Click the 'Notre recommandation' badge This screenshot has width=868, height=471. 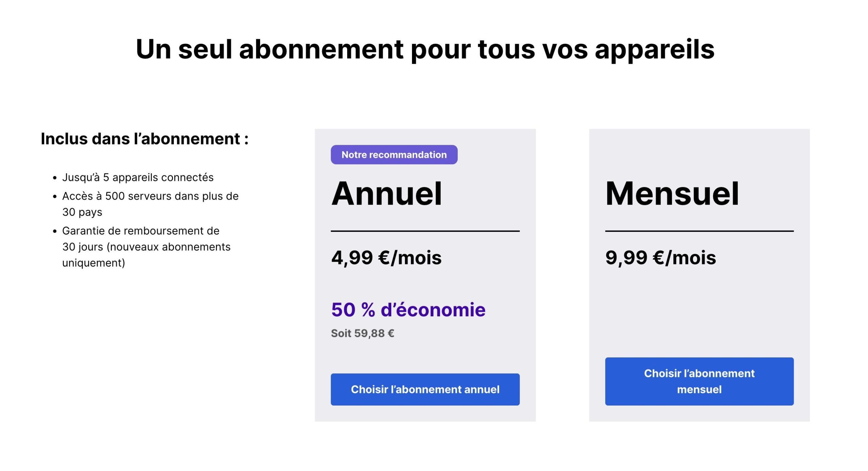point(394,155)
